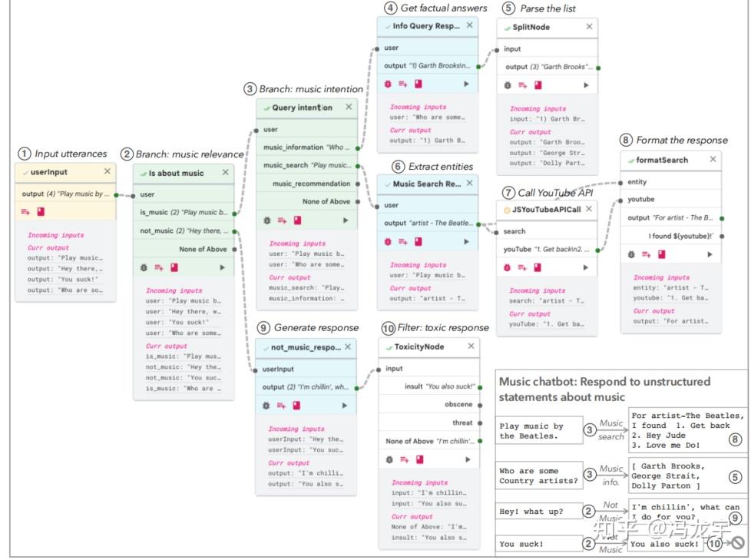The height and width of the screenshot is (560, 751).
Task: Click the red book icon in Is about music node
Action: [174, 267]
